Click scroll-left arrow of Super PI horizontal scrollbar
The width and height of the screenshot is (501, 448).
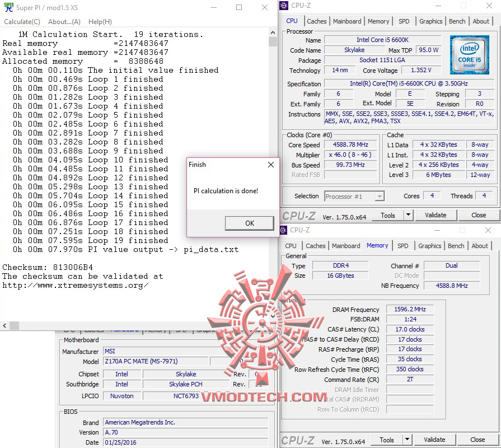(4, 326)
